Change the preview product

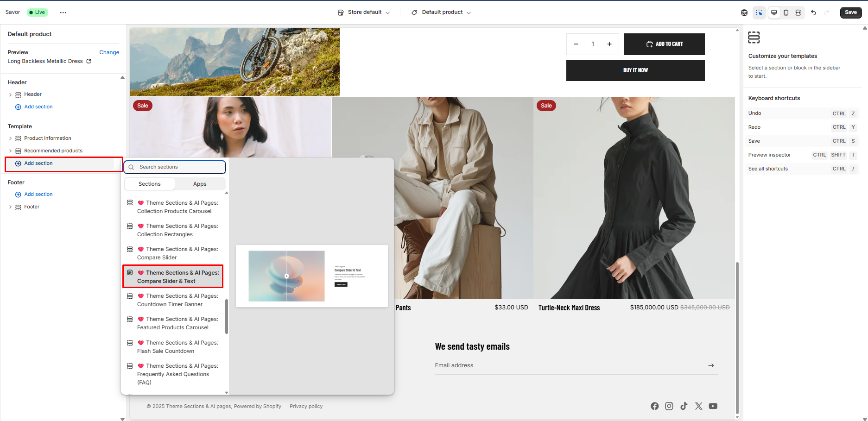pyautogui.click(x=109, y=52)
